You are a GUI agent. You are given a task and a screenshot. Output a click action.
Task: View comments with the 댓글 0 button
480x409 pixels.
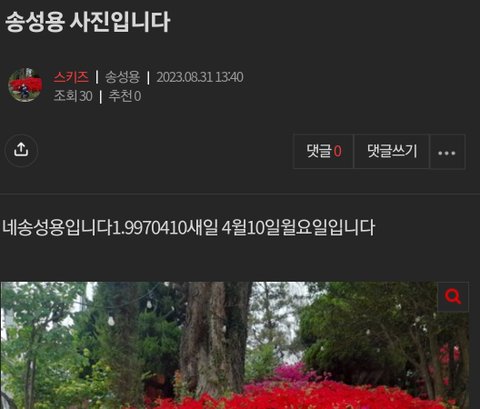point(323,152)
